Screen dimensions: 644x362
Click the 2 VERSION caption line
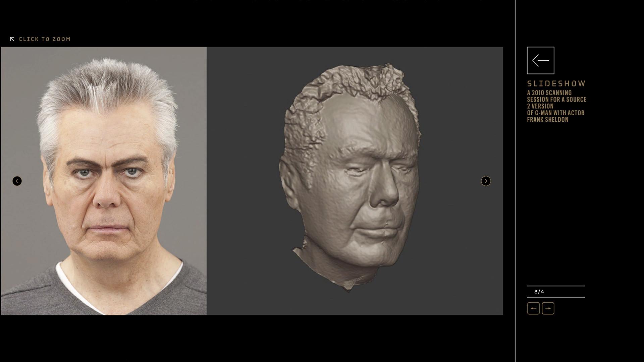tap(540, 106)
